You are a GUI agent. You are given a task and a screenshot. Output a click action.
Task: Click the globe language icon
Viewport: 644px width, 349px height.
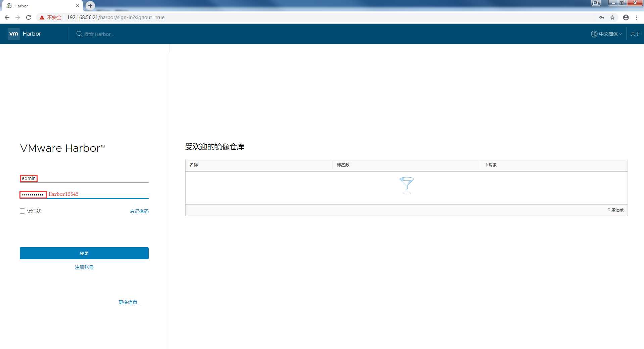click(594, 34)
